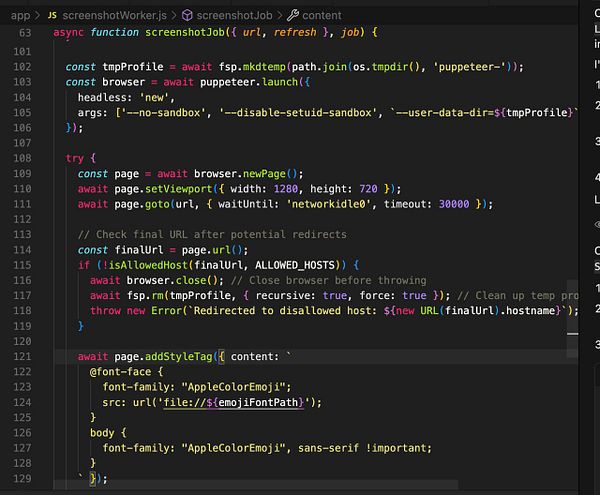This screenshot has width=600, height=495.
Task: Click the 'screenshotJob' function name on line 63
Action: [185, 32]
